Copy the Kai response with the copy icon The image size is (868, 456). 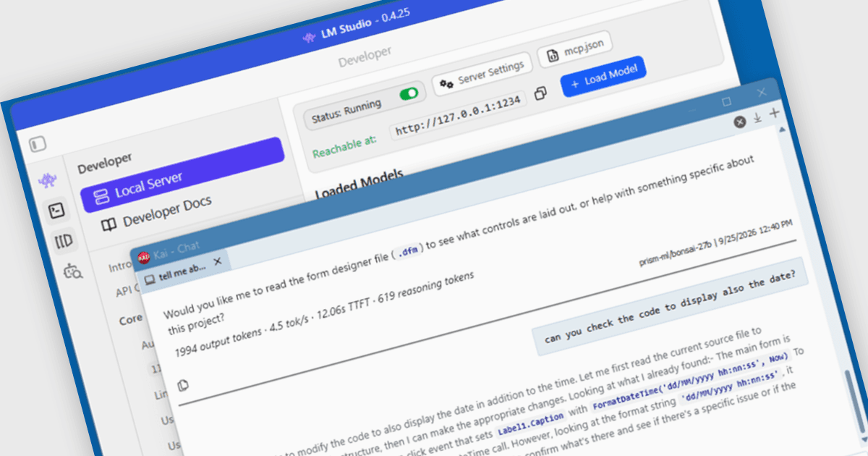(183, 384)
